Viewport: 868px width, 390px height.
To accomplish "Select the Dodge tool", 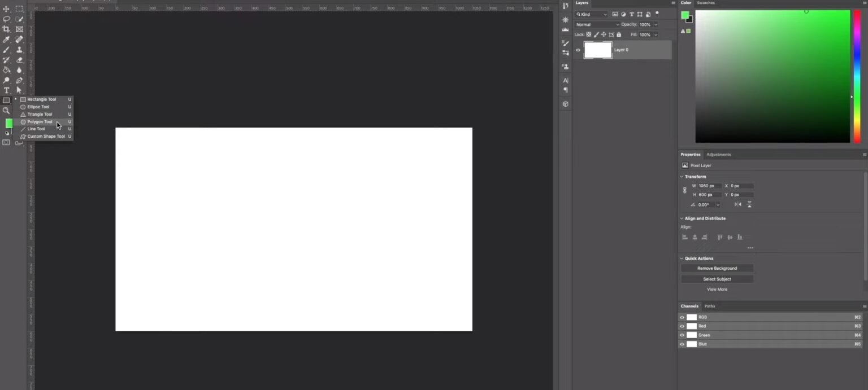I will pyautogui.click(x=6, y=80).
